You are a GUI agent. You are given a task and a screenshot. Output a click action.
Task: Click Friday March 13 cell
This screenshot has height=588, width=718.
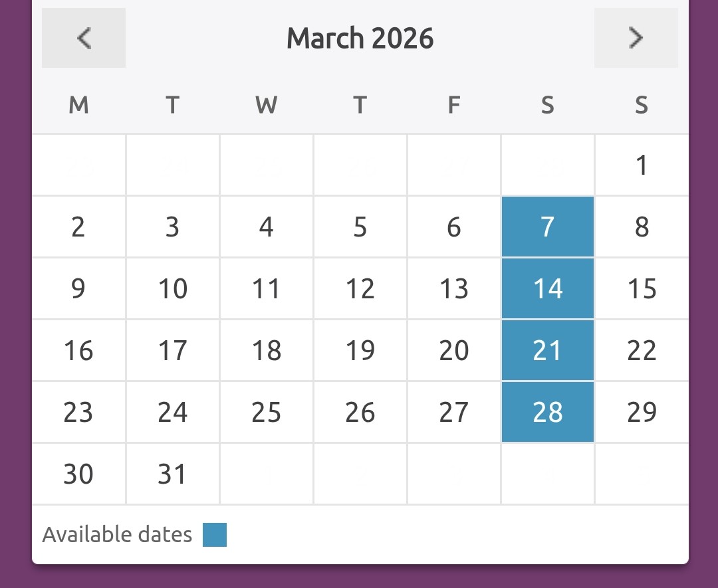click(x=453, y=289)
